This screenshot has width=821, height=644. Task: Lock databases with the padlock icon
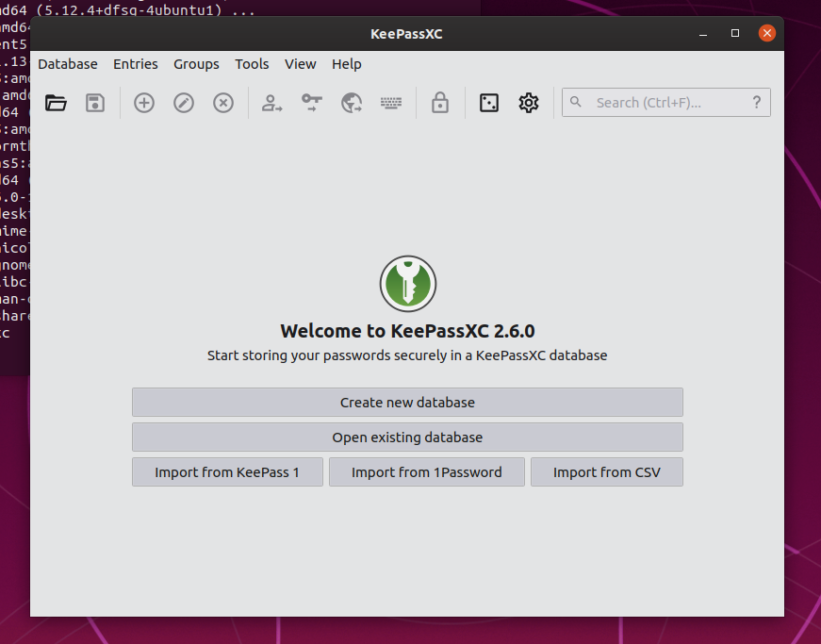[440, 103]
